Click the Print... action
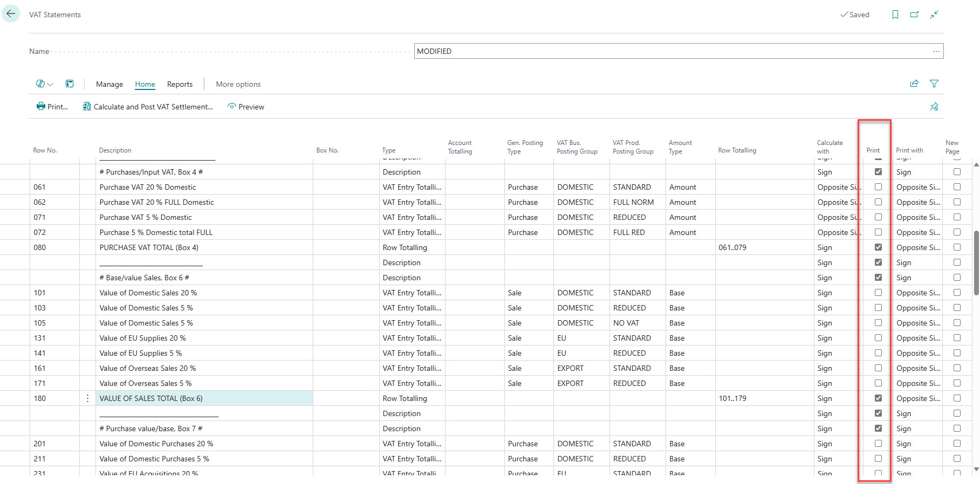Screen dimensions: 980x484 coord(52,107)
